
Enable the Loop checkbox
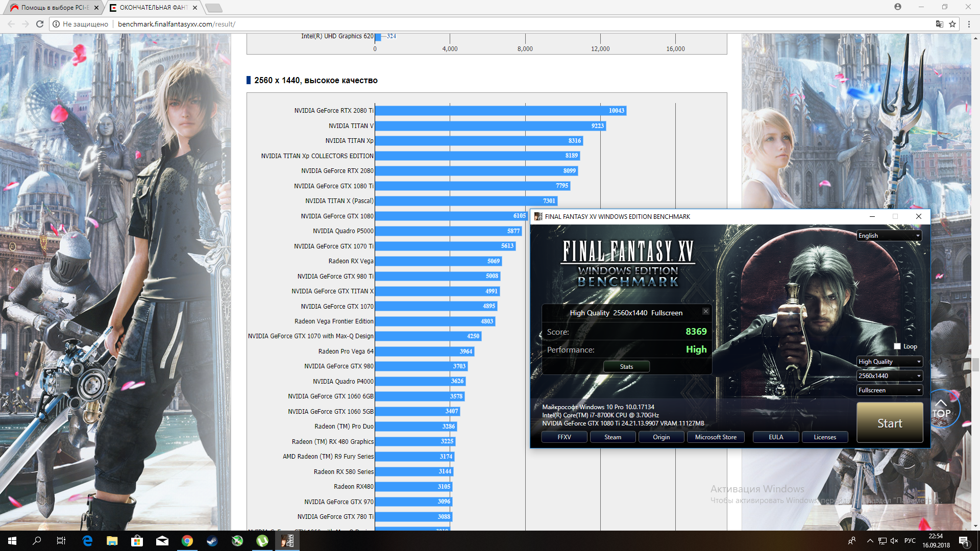tap(897, 346)
